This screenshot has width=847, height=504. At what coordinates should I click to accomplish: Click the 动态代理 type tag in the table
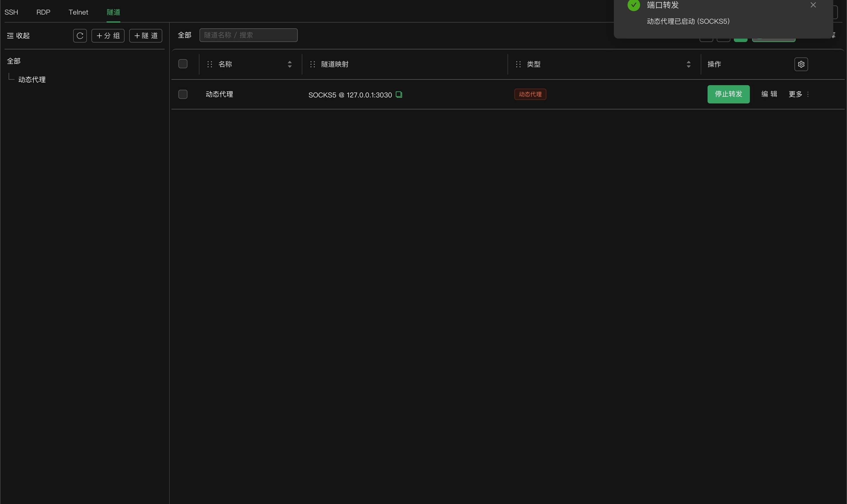point(530,94)
